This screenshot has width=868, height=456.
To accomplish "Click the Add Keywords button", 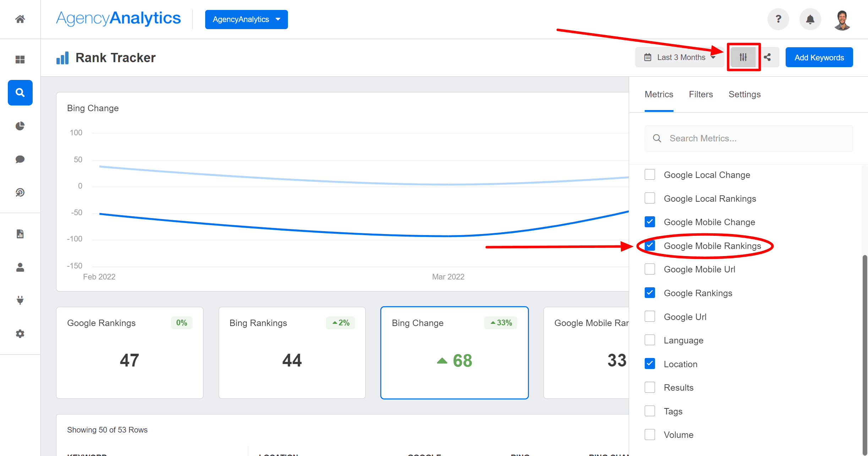I will [819, 58].
